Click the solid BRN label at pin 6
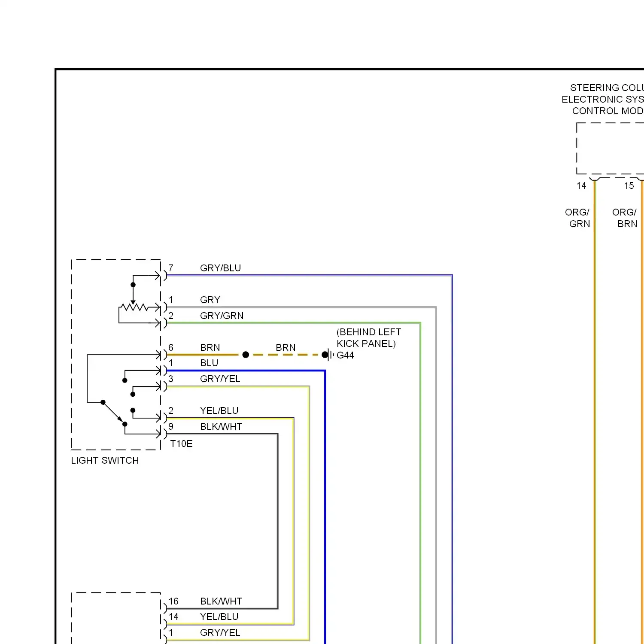This screenshot has height=644, width=644. click(x=210, y=347)
